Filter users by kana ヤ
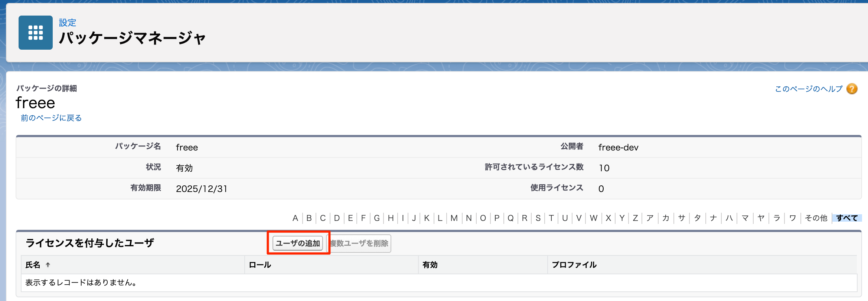This screenshot has height=301, width=868. pos(761,218)
